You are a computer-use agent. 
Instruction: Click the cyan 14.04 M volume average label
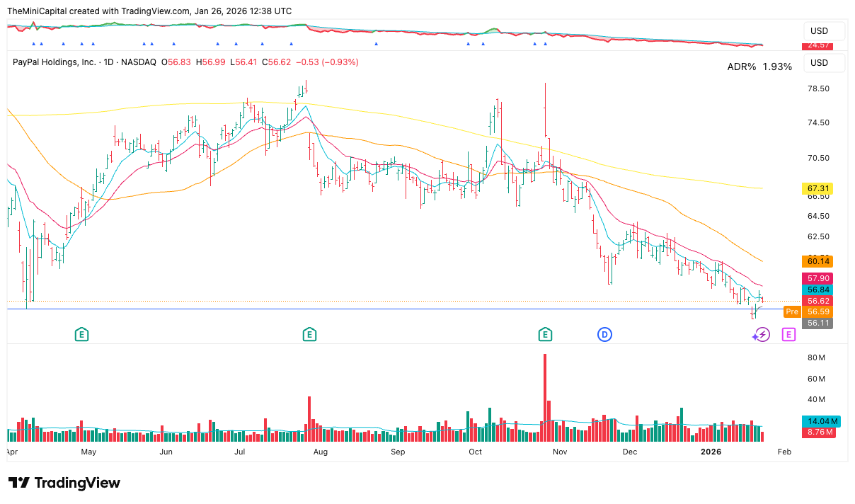coord(821,421)
